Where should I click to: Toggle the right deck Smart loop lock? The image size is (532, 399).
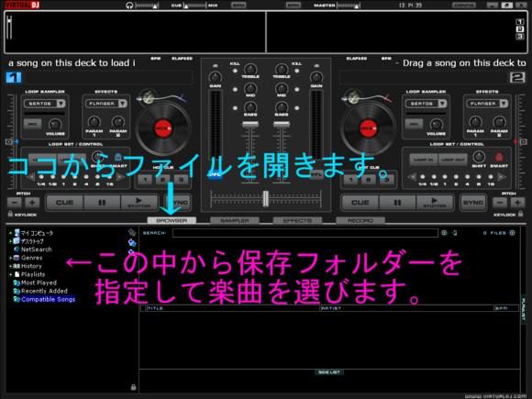(x=499, y=157)
